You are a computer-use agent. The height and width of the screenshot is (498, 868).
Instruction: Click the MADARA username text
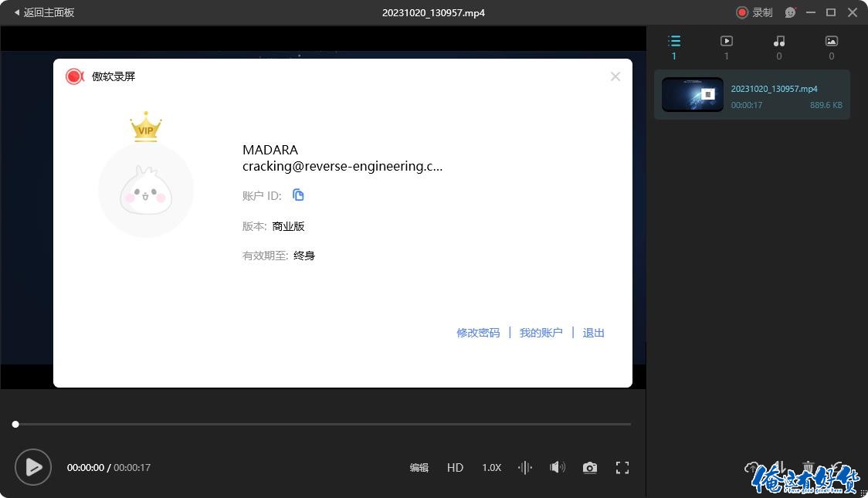[270, 150]
